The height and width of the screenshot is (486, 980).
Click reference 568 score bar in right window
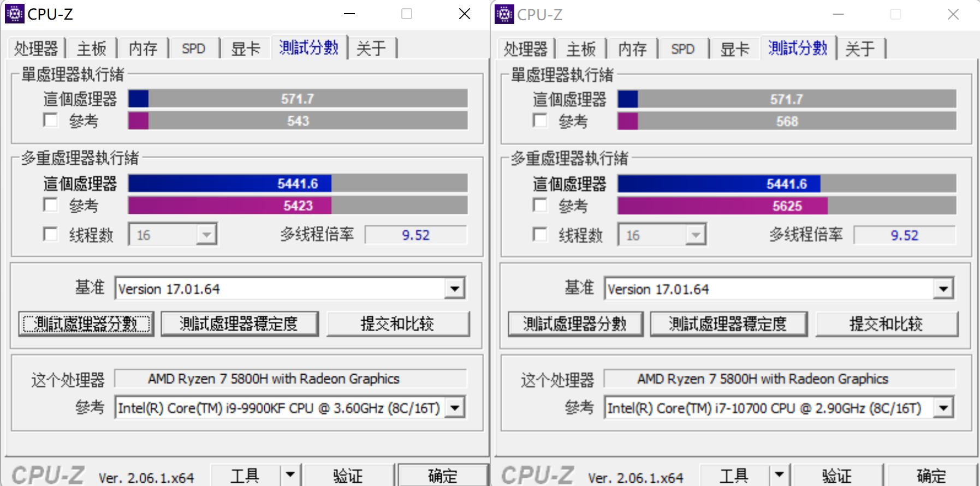point(787,121)
